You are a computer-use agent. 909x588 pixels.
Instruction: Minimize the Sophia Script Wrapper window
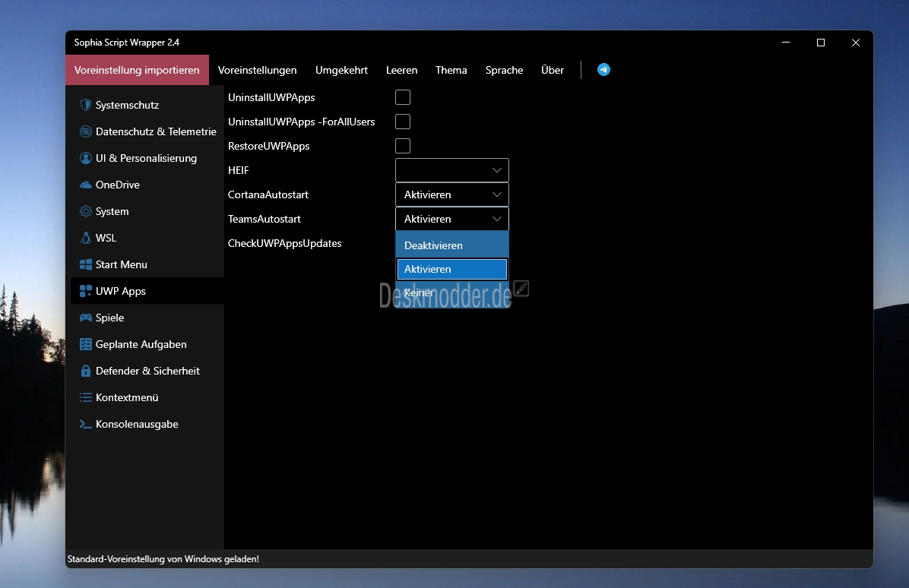[786, 43]
